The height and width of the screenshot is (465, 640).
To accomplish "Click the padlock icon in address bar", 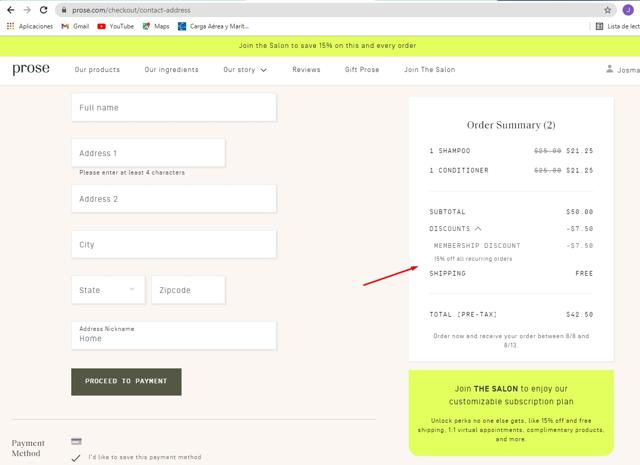I will tap(64, 10).
